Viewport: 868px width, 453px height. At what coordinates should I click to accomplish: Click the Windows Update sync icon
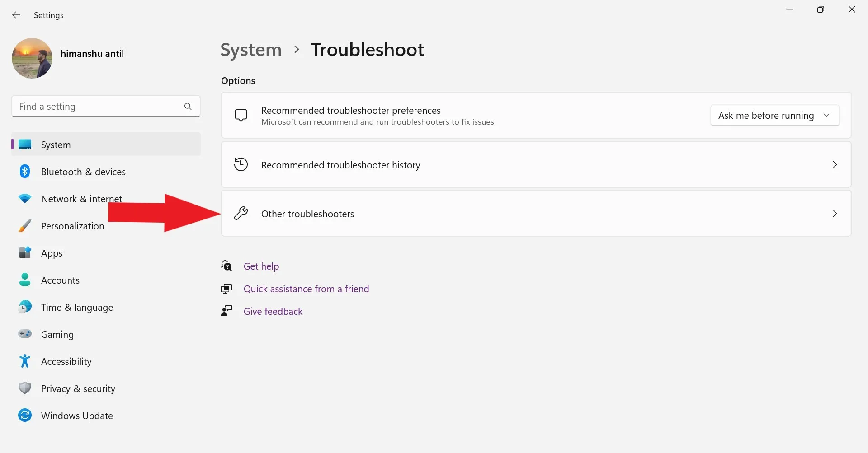tap(25, 416)
